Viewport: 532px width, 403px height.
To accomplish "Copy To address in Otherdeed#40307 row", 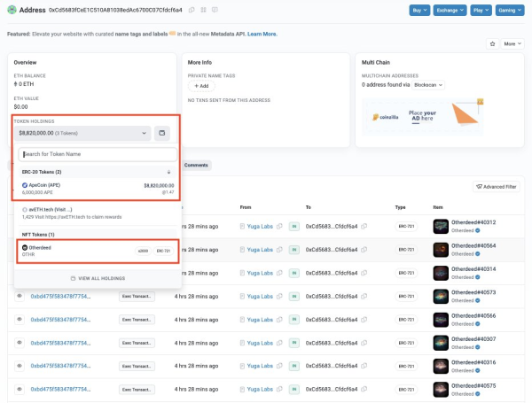I will coord(364,343).
